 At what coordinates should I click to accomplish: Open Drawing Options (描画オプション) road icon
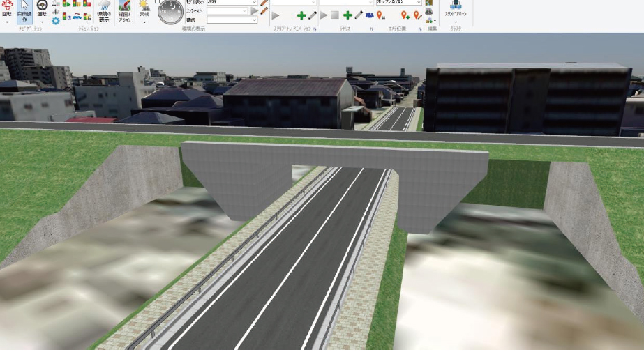tap(124, 11)
